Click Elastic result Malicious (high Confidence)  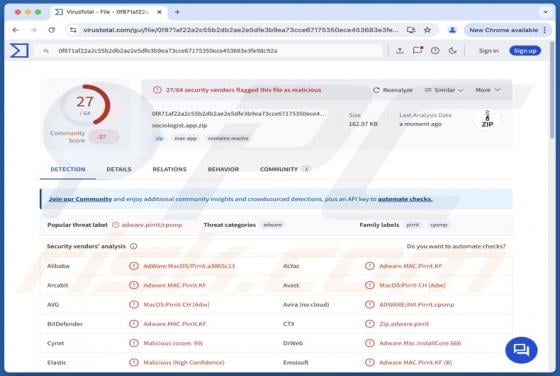click(184, 362)
